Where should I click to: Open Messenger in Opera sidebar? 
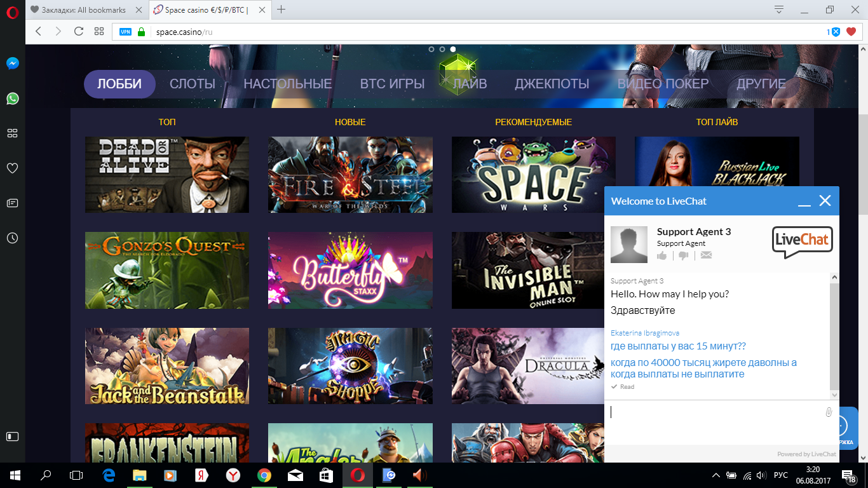(x=12, y=64)
